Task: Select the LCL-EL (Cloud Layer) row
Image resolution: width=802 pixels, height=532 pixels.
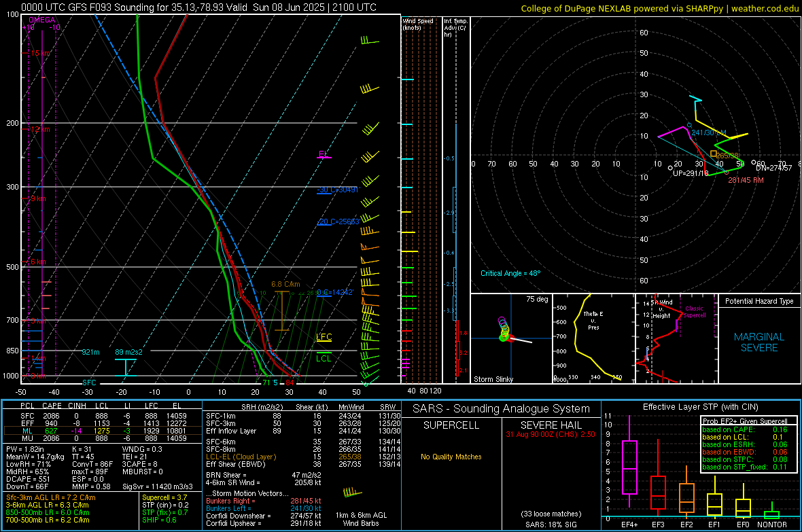Action: [303, 457]
